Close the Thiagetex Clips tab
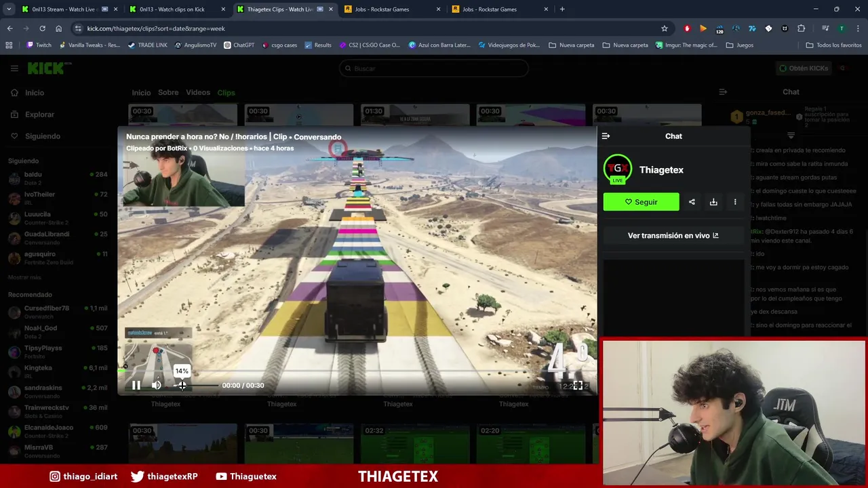The width and height of the screenshot is (868, 488). (330, 9)
